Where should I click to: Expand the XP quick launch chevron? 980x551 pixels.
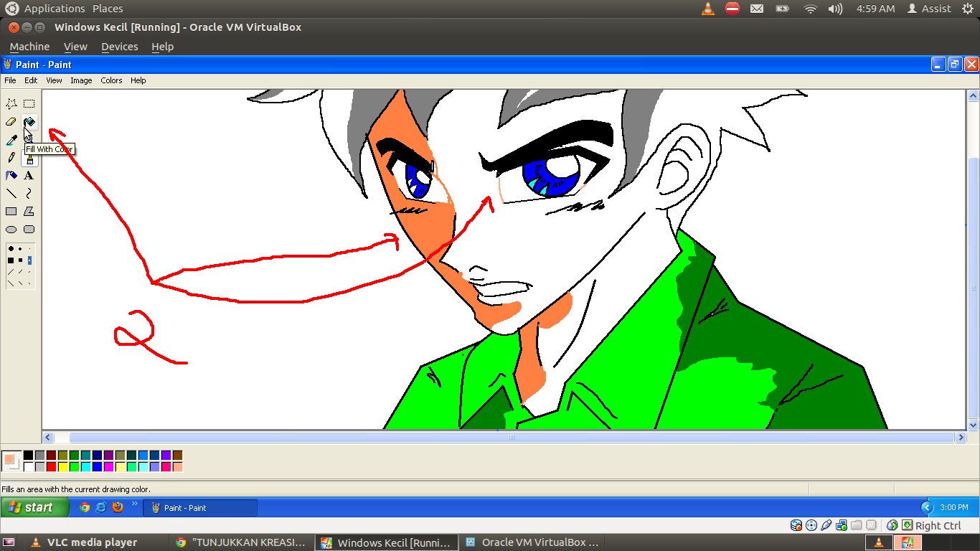tap(133, 504)
